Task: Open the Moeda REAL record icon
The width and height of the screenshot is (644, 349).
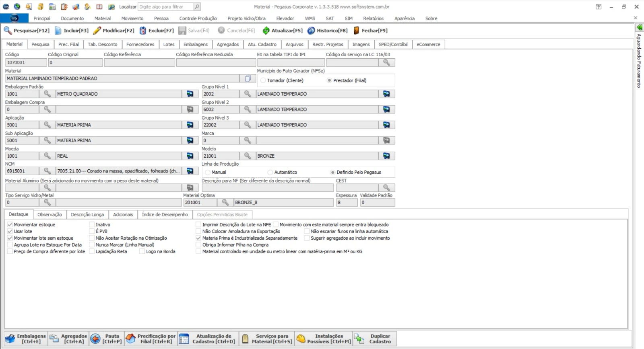Action: pyautogui.click(x=190, y=156)
